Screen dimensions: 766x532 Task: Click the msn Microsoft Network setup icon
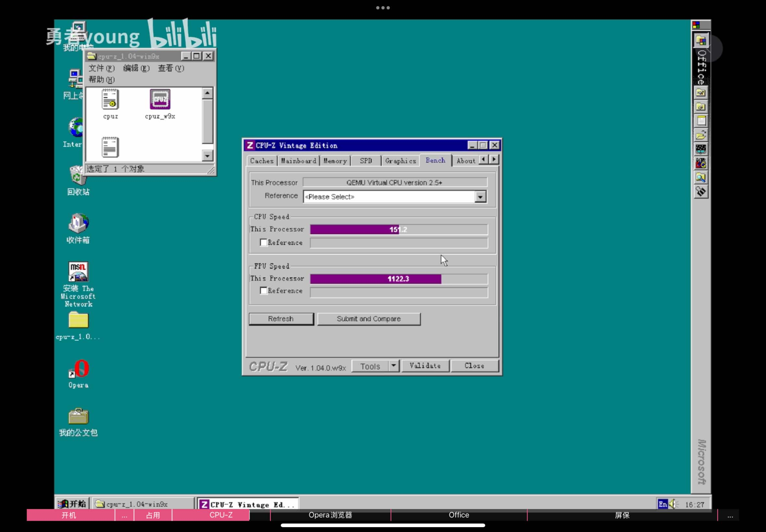tap(78, 271)
